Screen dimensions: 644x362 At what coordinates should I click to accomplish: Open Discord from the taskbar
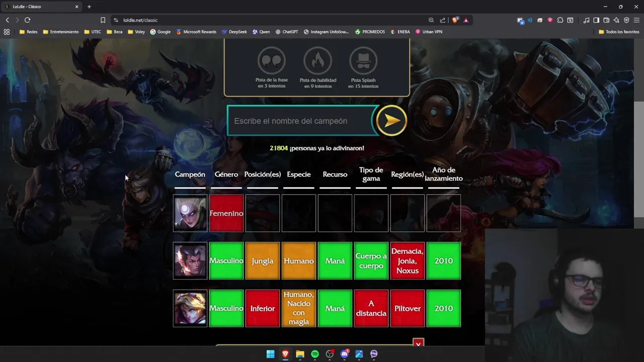click(345, 354)
